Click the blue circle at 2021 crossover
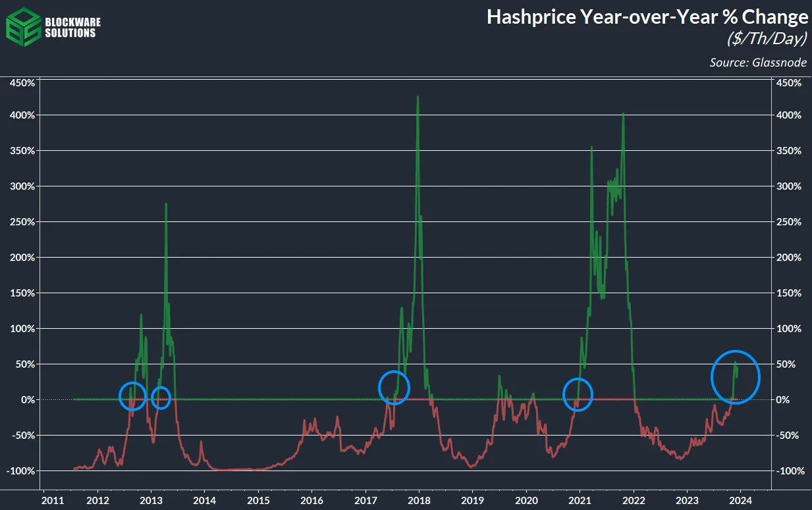This screenshot has height=510, width=812. [x=578, y=394]
